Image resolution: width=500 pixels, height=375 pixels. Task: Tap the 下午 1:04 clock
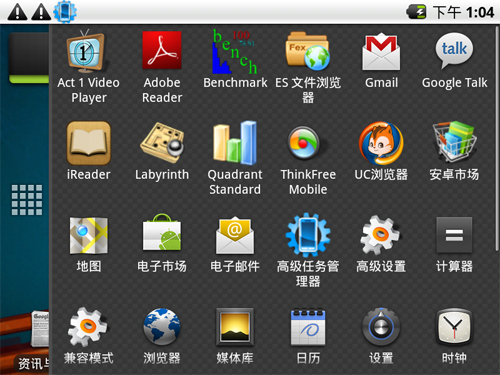tap(464, 13)
